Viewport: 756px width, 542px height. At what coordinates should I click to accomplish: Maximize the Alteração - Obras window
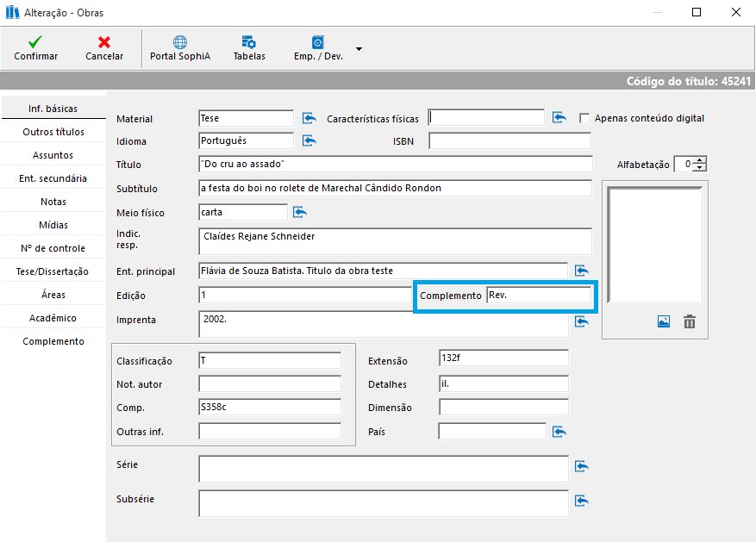(697, 12)
